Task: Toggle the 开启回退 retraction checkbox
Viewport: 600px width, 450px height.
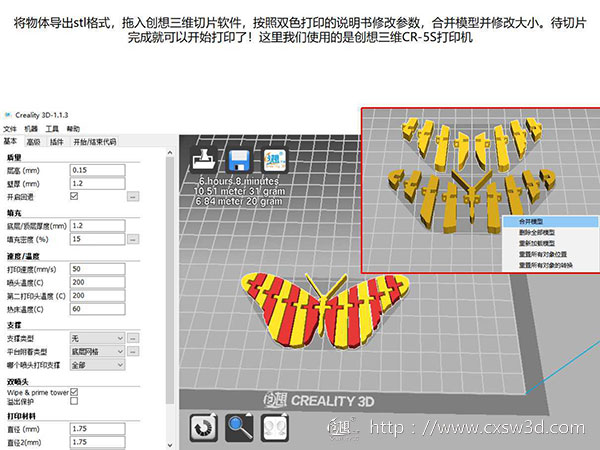Action: (74, 197)
